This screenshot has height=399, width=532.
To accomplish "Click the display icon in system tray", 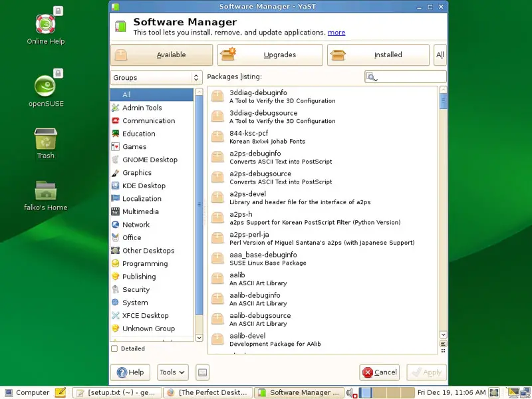I will 513,392.
